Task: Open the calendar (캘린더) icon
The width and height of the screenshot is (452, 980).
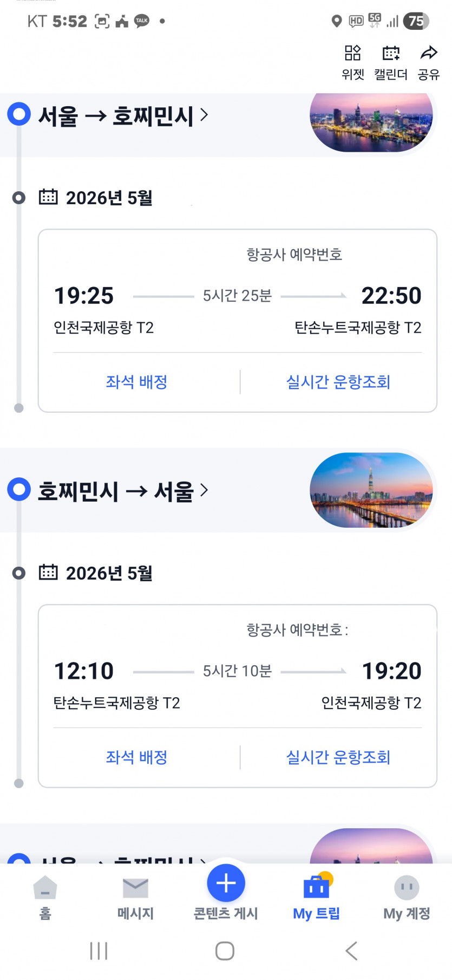Action: [x=391, y=62]
